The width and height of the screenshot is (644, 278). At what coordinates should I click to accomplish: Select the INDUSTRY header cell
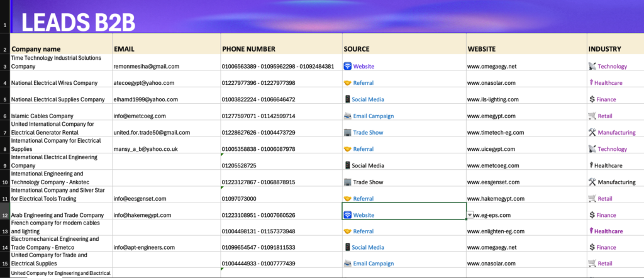(x=616, y=43)
